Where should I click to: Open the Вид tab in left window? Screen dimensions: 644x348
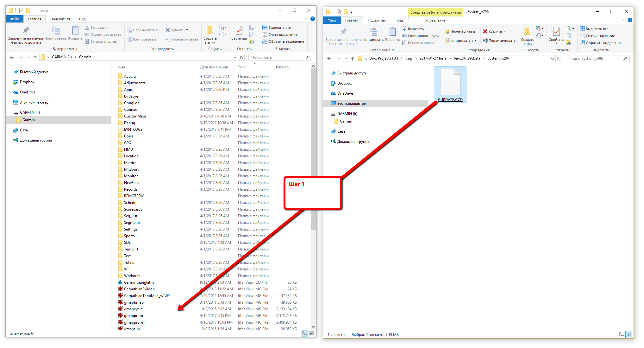tap(82, 19)
